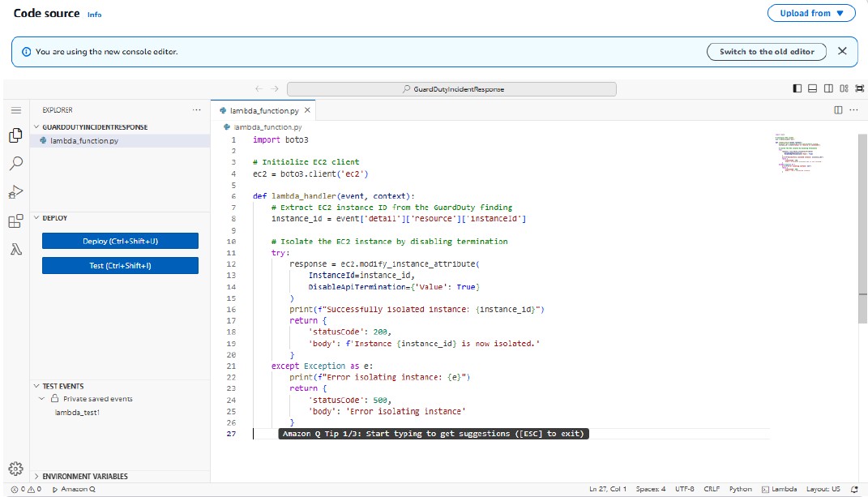
Task: Open editor more actions ellipsis
Action: pos(853,110)
